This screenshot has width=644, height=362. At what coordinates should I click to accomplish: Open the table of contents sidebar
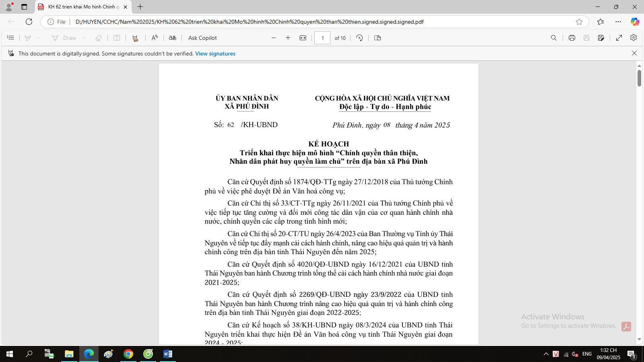point(10,38)
